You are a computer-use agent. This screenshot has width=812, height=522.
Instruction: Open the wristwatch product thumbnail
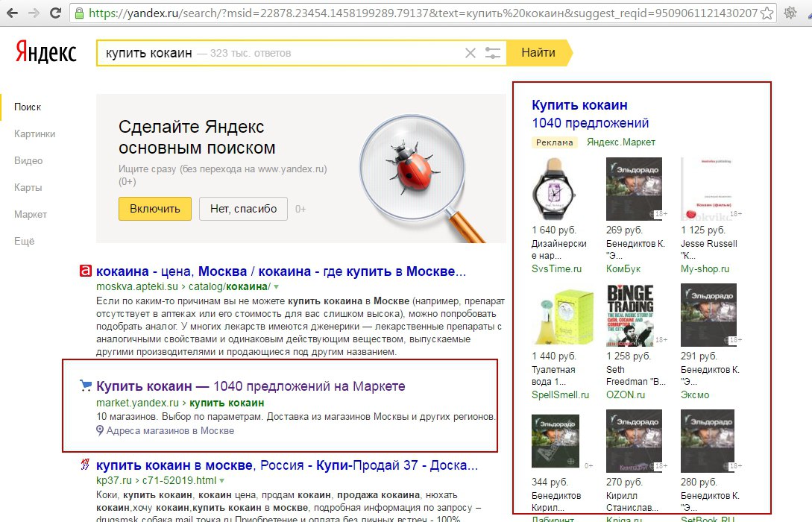pyautogui.click(x=554, y=189)
